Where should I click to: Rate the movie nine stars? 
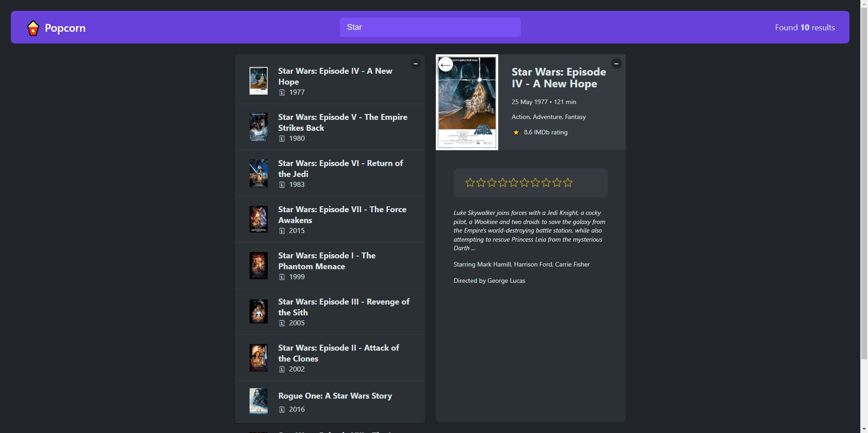coord(557,182)
